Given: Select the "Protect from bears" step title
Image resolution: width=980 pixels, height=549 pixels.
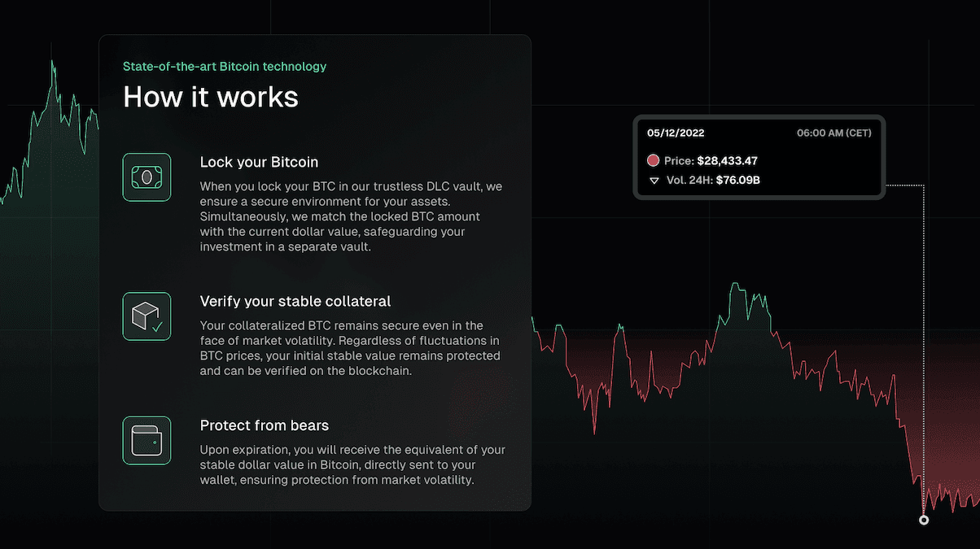Looking at the screenshot, I should click(x=265, y=425).
